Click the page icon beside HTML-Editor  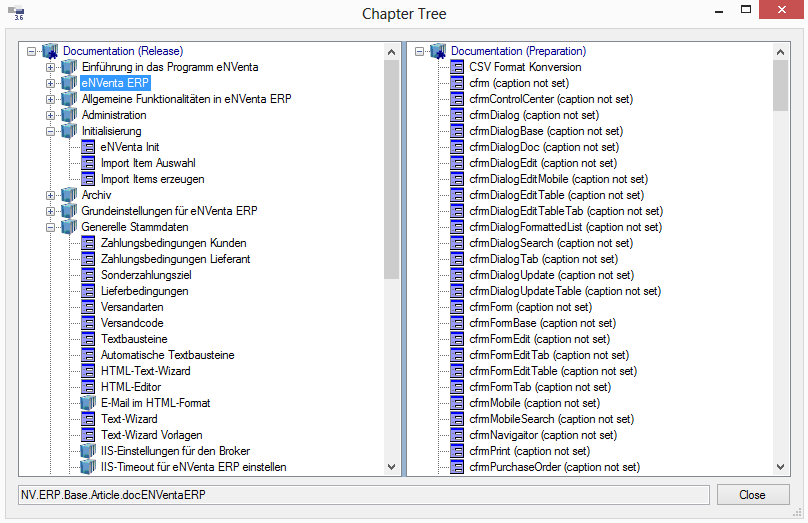(88, 386)
